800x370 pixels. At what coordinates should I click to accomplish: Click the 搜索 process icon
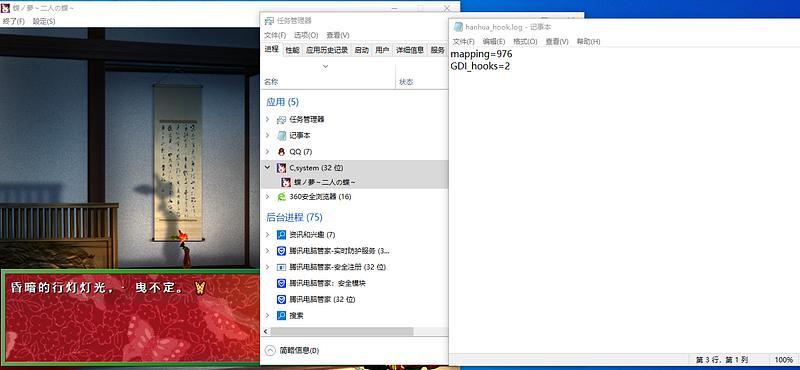coord(281,315)
